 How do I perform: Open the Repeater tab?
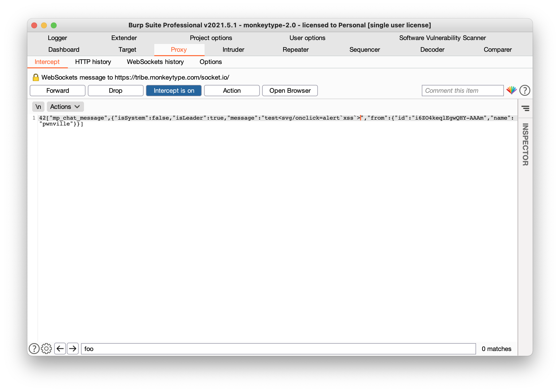pyautogui.click(x=295, y=50)
